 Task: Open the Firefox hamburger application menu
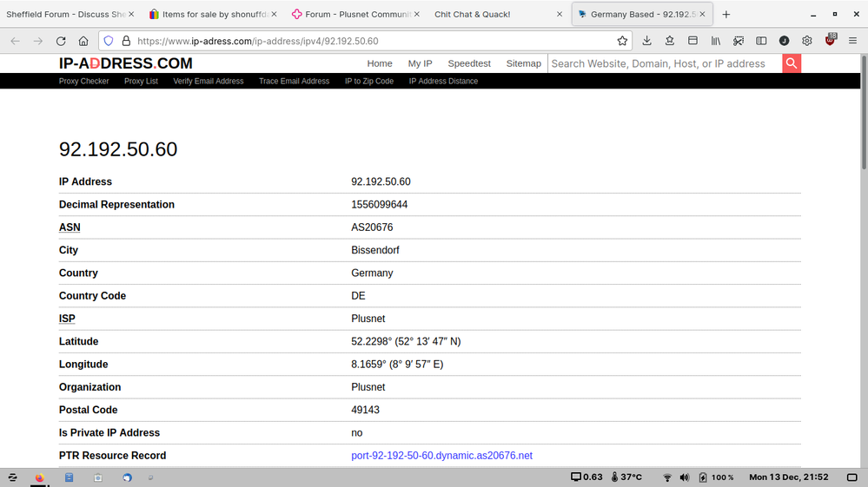tap(852, 41)
